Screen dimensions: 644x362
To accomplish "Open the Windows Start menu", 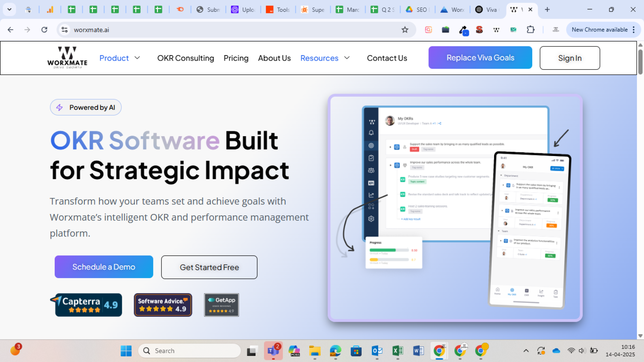I will (126, 351).
